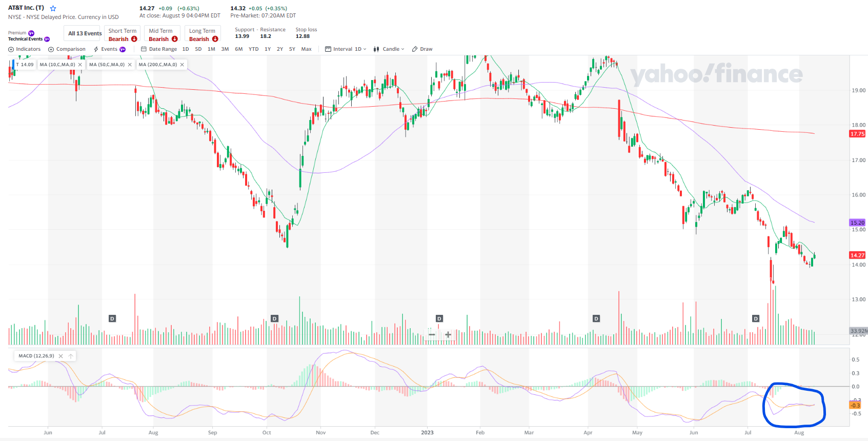Remove the MA (50,C,MA,0) indicator
Image resolution: width=868 pixels, height=441 pixels.
[x=130, y=65]
